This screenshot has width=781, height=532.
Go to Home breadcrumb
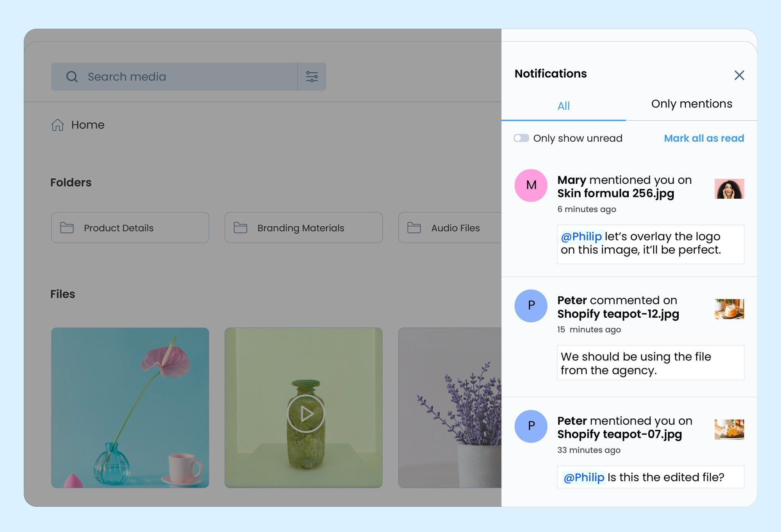tap(87, 125)
